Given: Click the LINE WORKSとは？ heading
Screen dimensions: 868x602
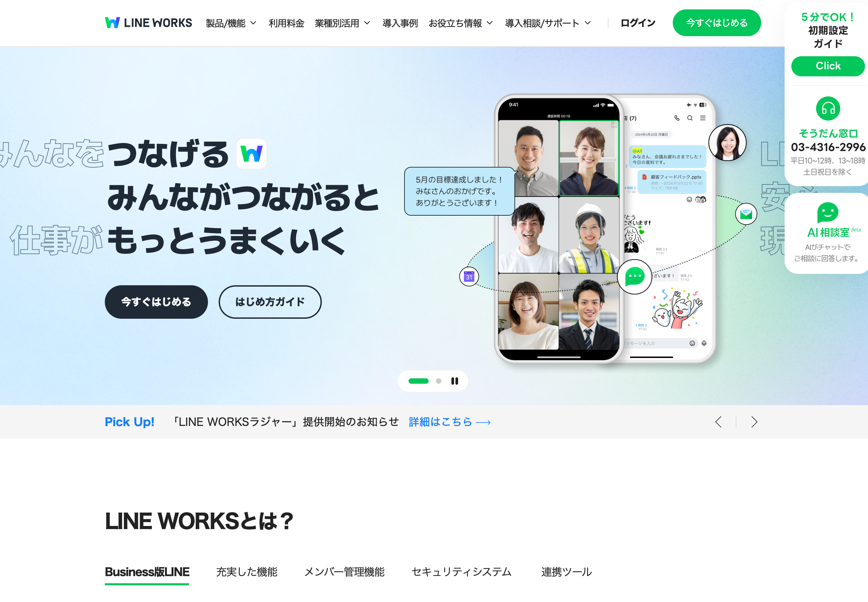Looking at the screenshot, I should pos(199,521).
